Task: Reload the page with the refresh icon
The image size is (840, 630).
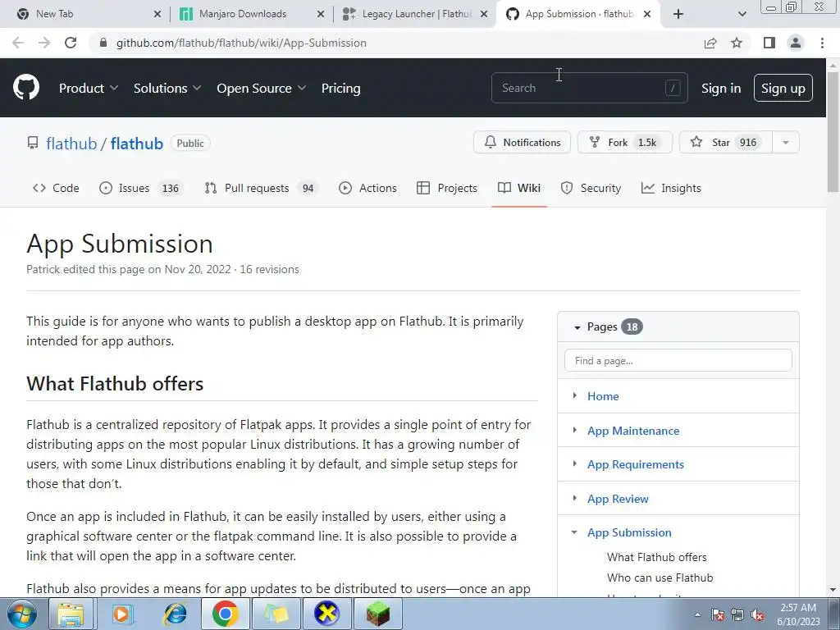Action: (71, 43)
